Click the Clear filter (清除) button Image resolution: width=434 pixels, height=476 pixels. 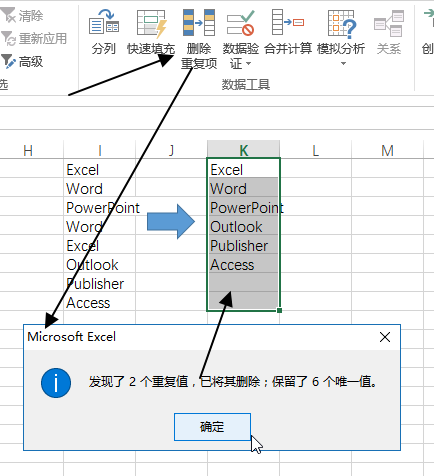pos(22,16)
